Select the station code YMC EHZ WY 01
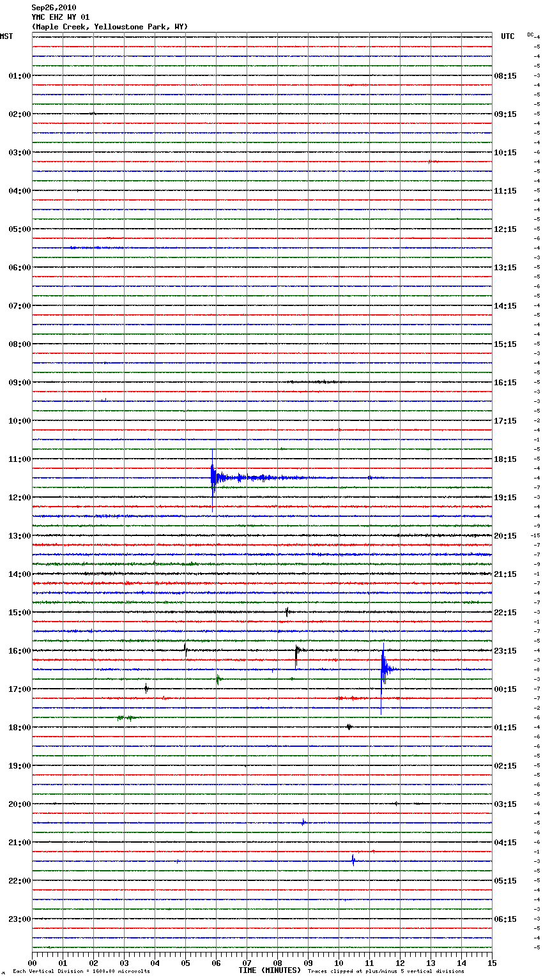 point(61,17)
